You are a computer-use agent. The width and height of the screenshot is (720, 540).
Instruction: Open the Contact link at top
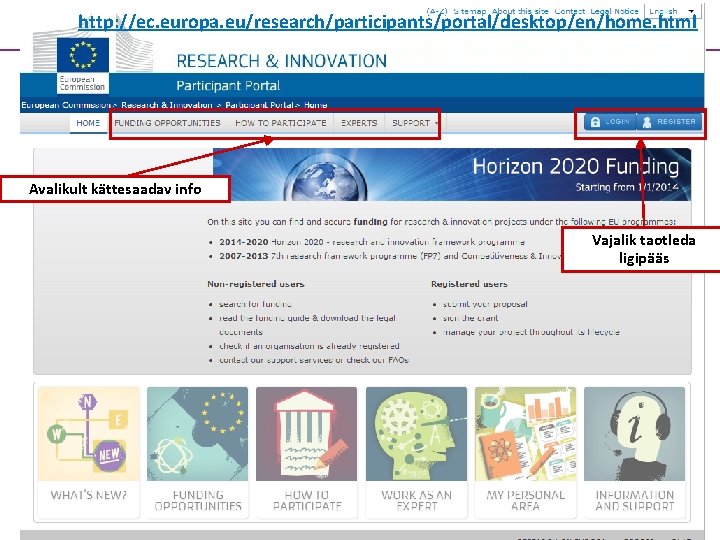click(569, 11)
